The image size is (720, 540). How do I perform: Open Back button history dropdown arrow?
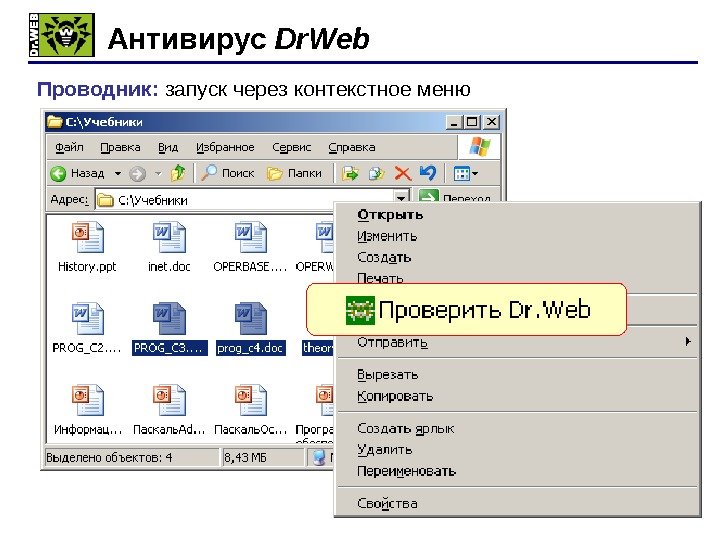click(x=118, y=174)
